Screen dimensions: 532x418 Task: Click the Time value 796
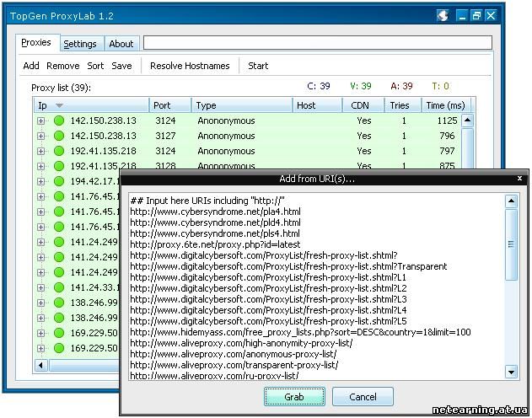click(x=447, y=136)
